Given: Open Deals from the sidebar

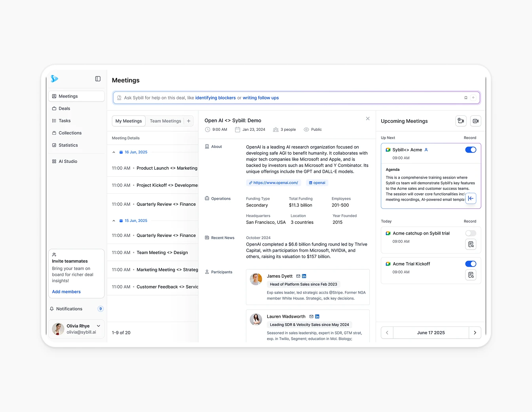Looking at the screenshot, I should pyautogui.click(x=64, y=108).
